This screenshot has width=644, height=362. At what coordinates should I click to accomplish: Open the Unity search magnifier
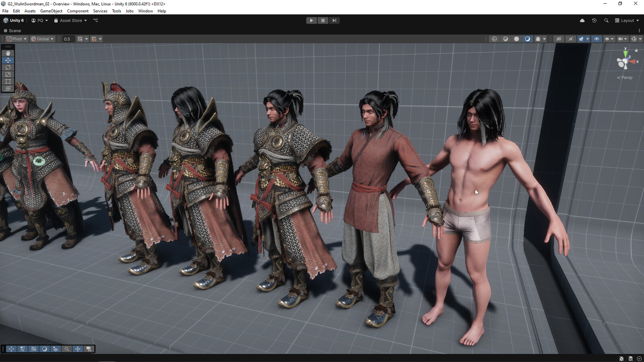[x=606, y=21]
